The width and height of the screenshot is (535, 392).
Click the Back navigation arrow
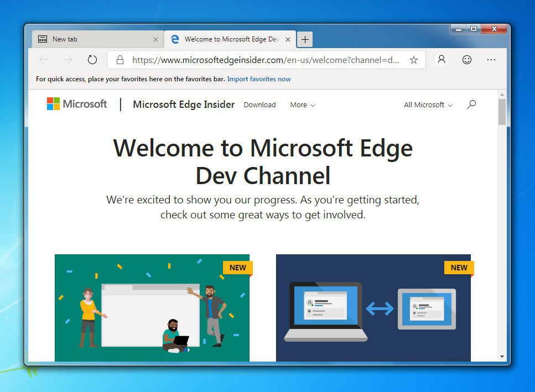(44, 60)
